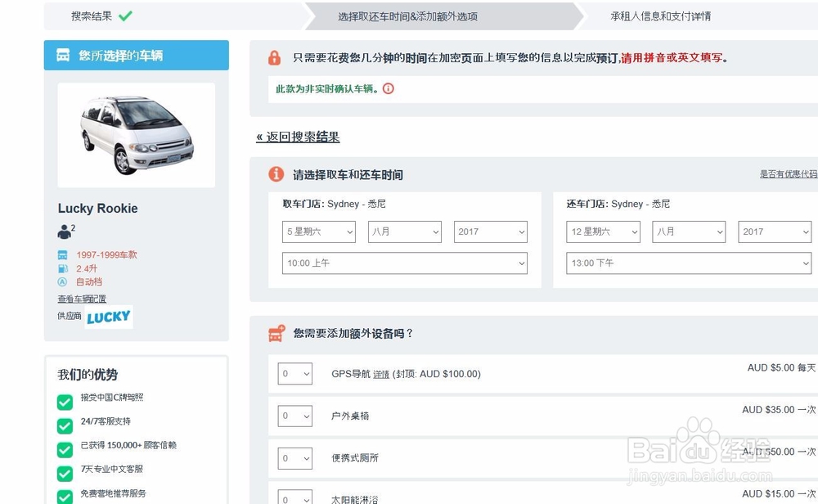Select the 承租人信息和支付详情 step
818x504 pixels.
pyautogui.click(x=660, y=16)
